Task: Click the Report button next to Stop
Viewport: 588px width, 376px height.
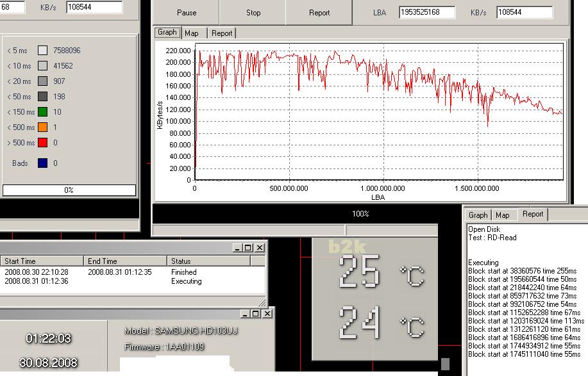Action: pyautogui.click(x=319, y=12)
